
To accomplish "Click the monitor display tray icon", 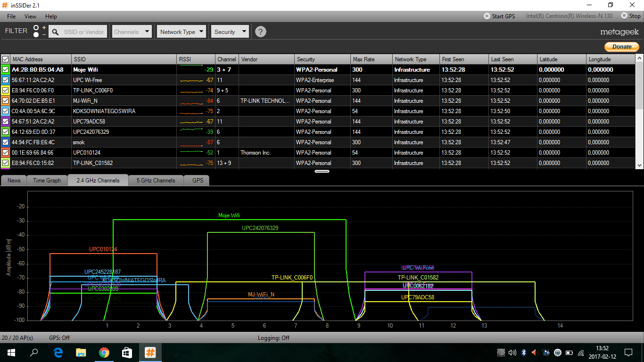I will pyautogui.click(x=546, y=353).
